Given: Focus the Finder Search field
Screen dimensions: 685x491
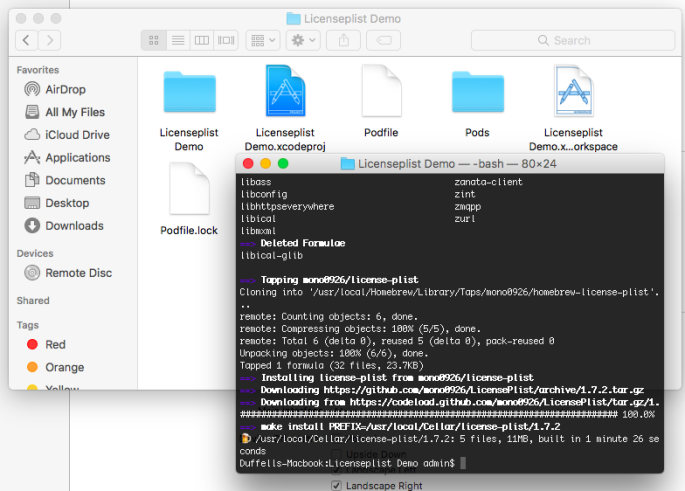Looking at the screenshot, I should [x=573, y=41].
